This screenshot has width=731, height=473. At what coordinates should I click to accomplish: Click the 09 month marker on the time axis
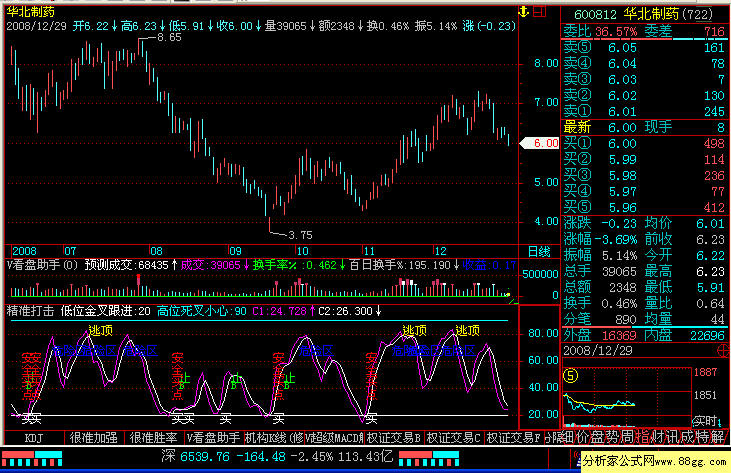(x=235, y=251)
